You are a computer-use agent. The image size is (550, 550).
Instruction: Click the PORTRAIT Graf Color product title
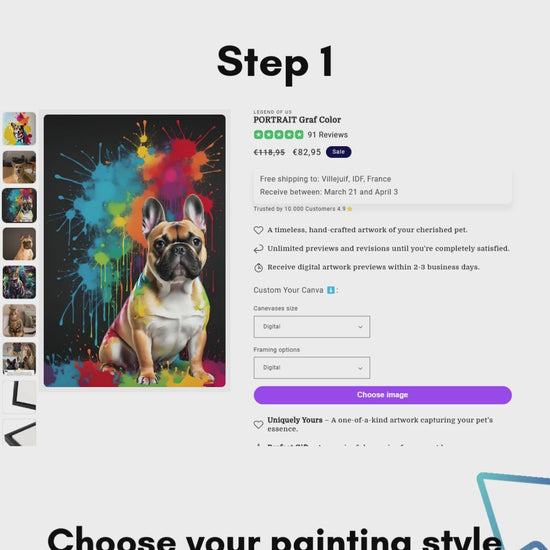pyautogui.click(x=297, y=120)
